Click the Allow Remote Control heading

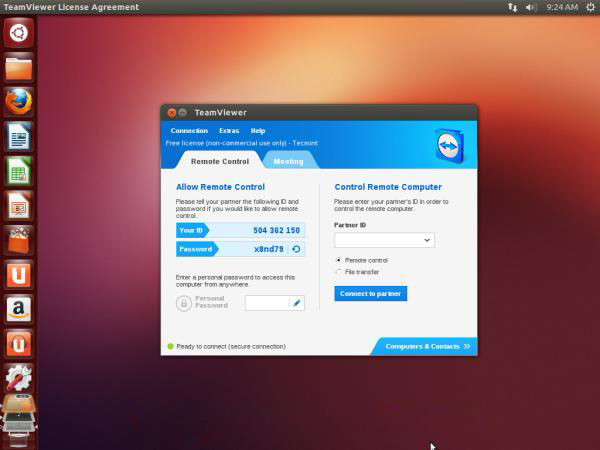(220, 187)
